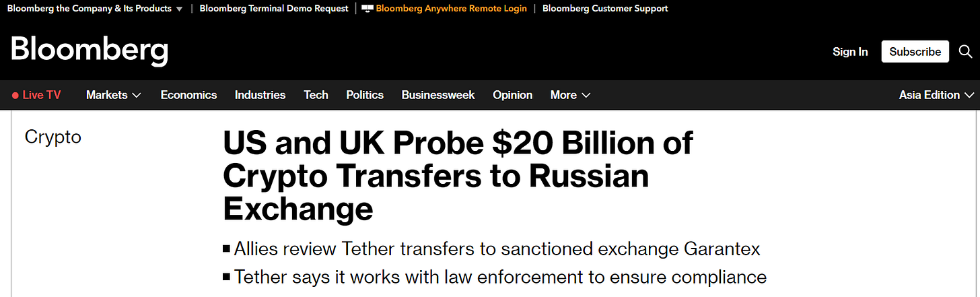980x297 pixels.
Task: Click the Subscribe button
Action: coord(915,52)
